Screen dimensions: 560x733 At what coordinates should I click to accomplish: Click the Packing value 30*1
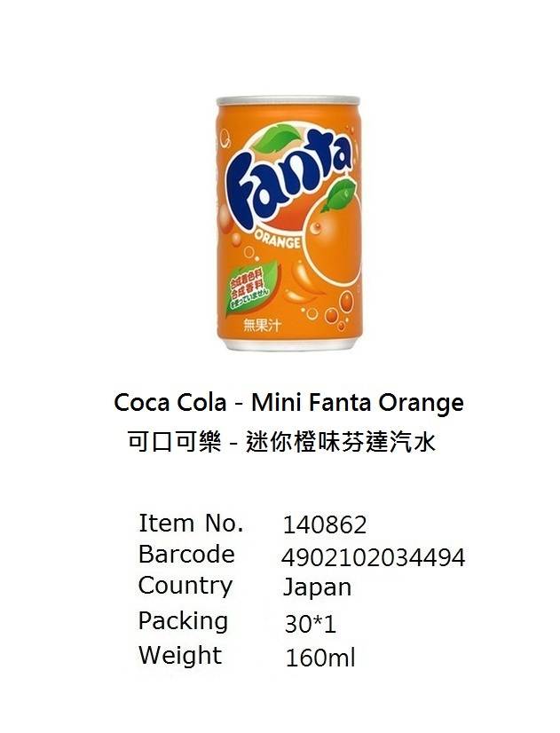311,624
